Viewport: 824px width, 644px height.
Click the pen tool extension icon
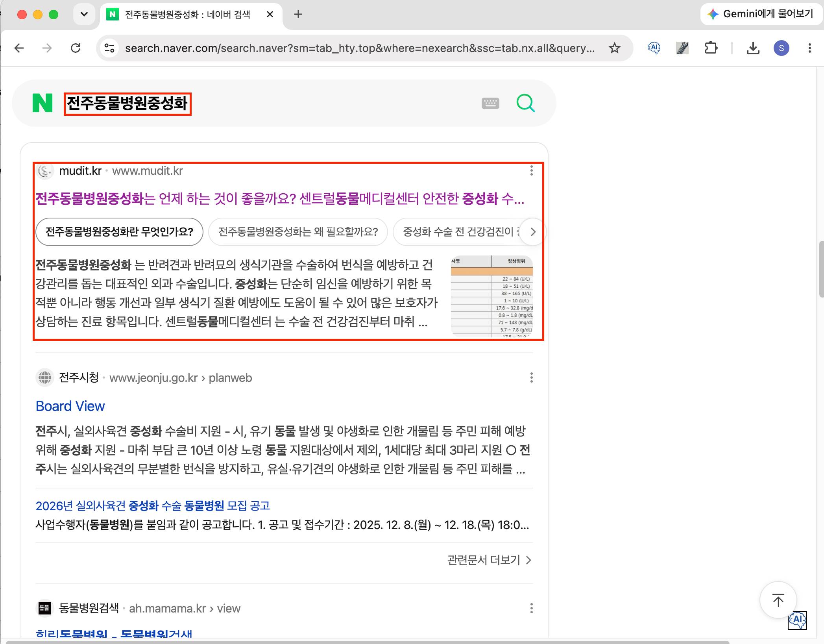point(682,48)
